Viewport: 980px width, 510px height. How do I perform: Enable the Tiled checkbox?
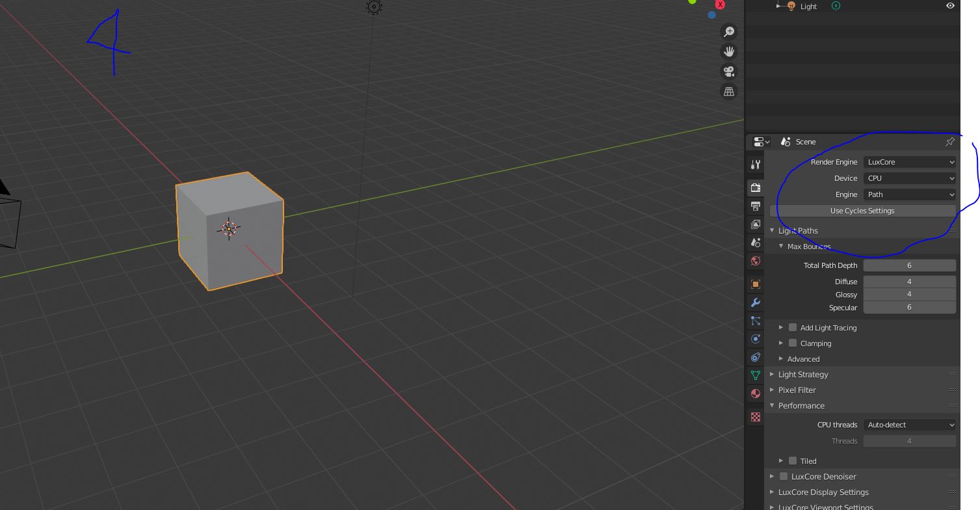point(793,461)
